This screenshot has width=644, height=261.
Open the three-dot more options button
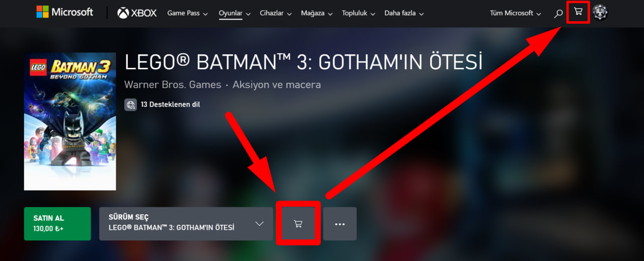340,224
